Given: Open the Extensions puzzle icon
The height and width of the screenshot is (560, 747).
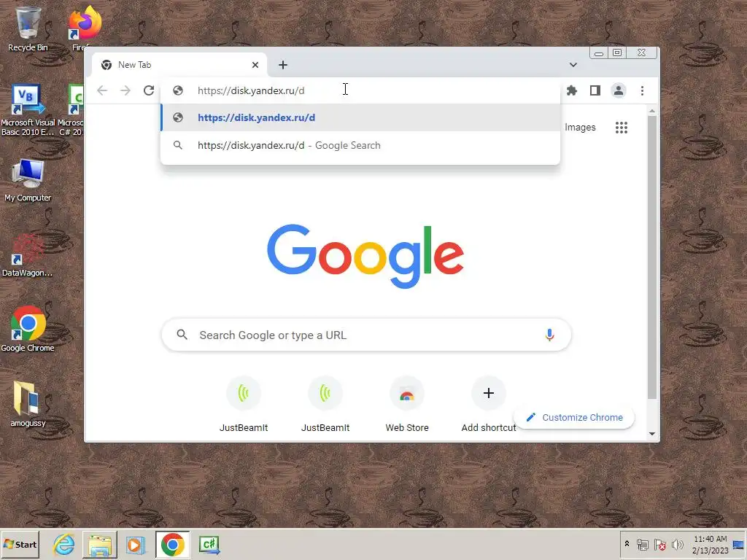Looking at the screenshot, I should point(572,90).
